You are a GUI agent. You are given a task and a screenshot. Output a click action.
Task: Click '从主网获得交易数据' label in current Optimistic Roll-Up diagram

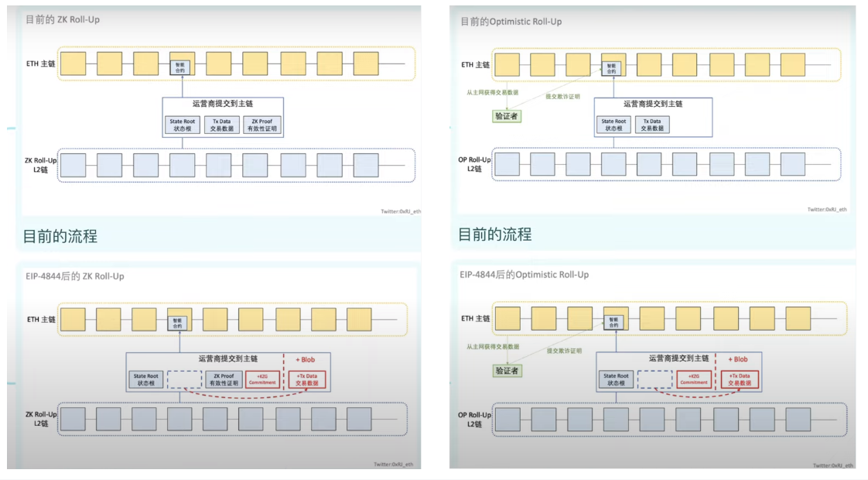[493, 93]
